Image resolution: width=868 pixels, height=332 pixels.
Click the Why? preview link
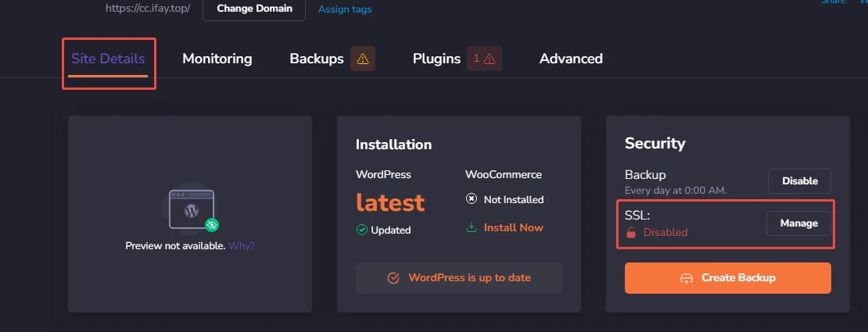click(242, 245)
